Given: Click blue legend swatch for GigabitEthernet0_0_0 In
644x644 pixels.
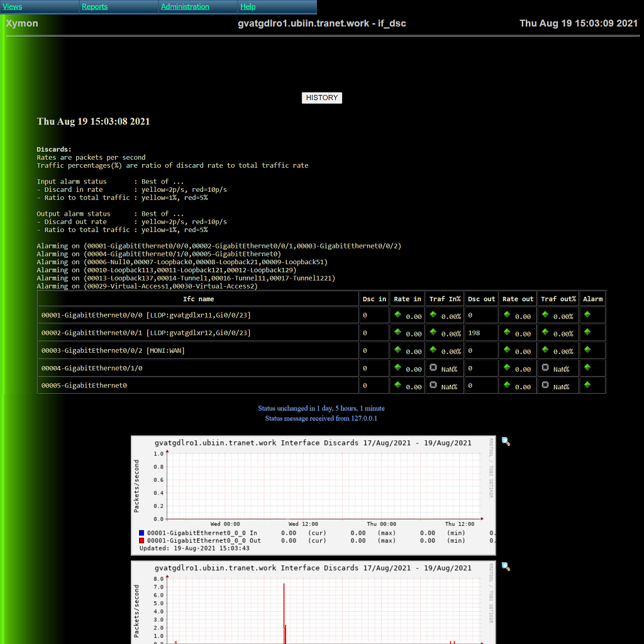Looking at the screenshot, I should (142, 533).
